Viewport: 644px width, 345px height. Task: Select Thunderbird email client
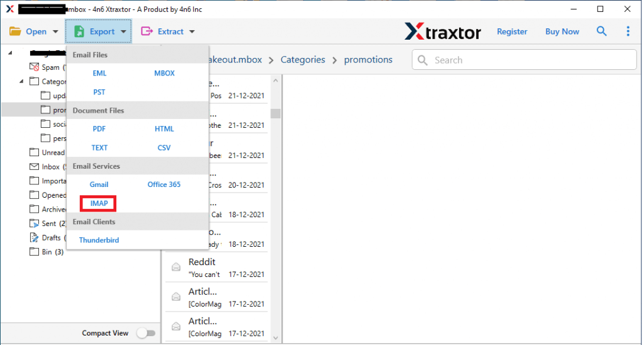(x=99, y=240)
